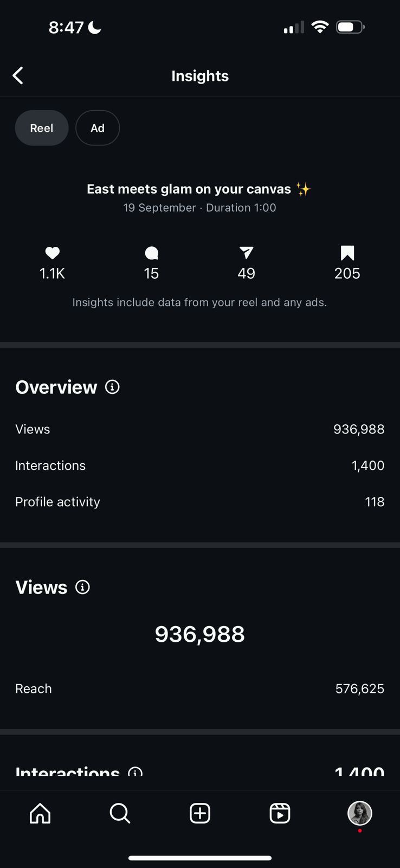400x868 pixels.
Task: Go back using the top-left arrow
Action: [18, 76]
